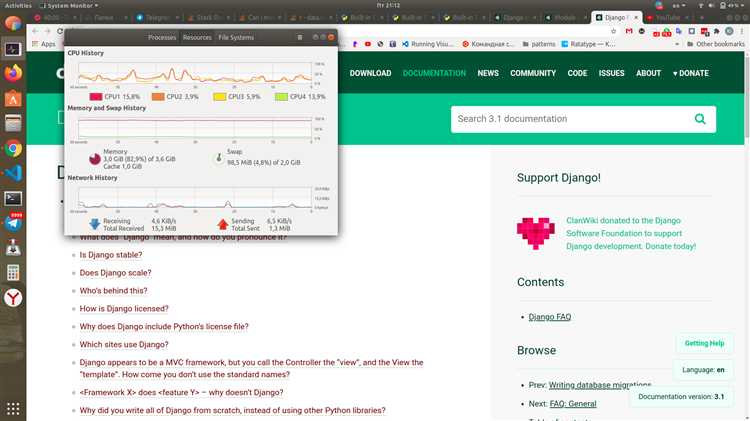Open link Who's behind this?
This screenshot has width=750, height=421.
coord(113,291)
